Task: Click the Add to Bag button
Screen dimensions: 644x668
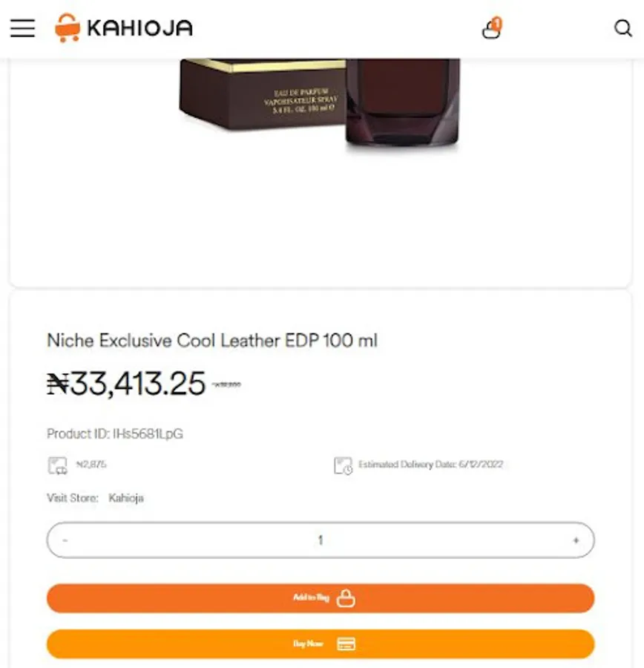Action: [x=321, y=598]
